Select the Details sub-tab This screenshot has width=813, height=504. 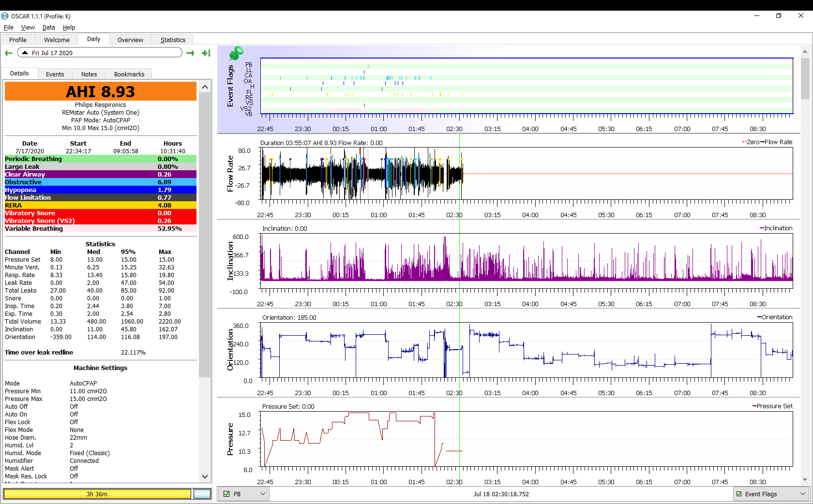click(19, 74)
